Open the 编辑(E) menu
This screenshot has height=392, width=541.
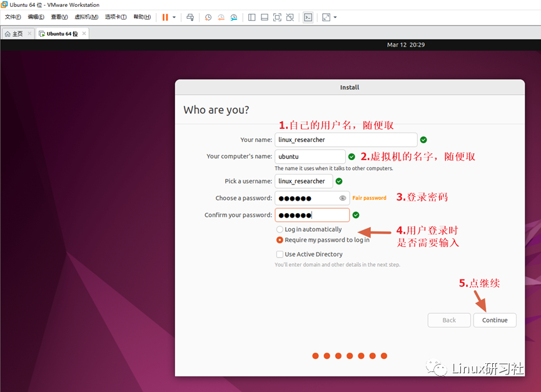coord(36,17)
